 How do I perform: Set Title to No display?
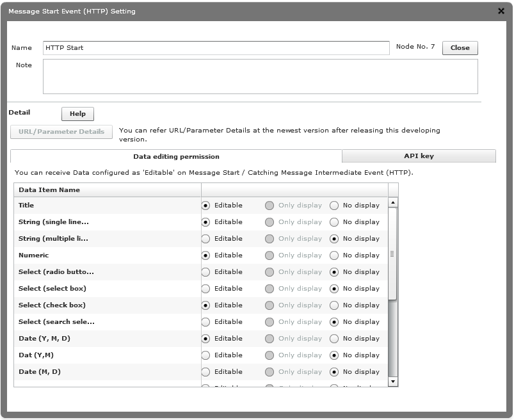(x=333, y=205)
